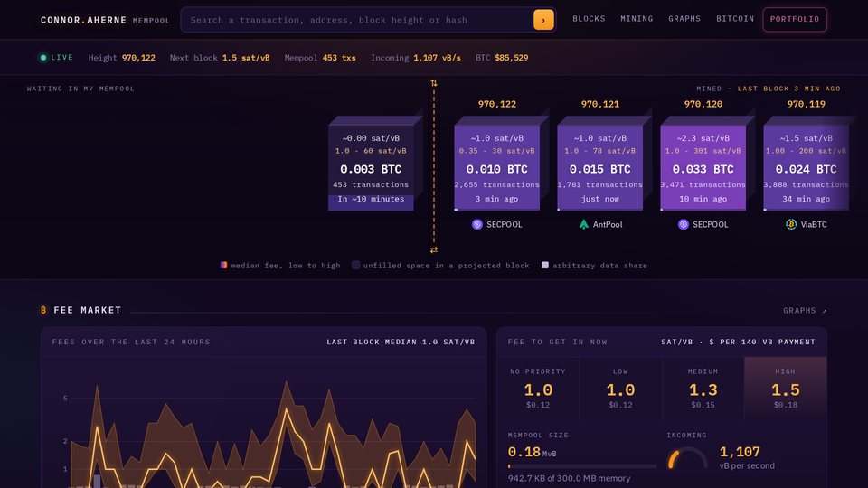Screen dimensions: 868x488
Task: Select the Medium 1.3 fee card
Action: pyautogui.click(x=703, y=389)
